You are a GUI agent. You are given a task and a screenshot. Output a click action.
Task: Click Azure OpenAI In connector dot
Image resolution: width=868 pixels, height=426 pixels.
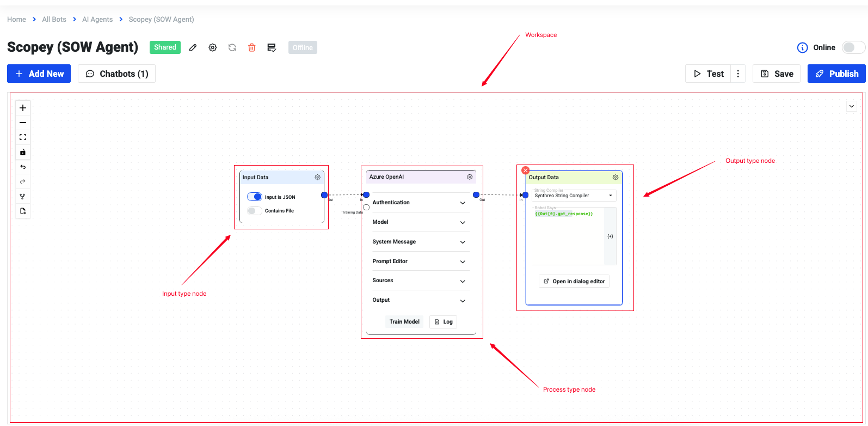click(366, 194)
